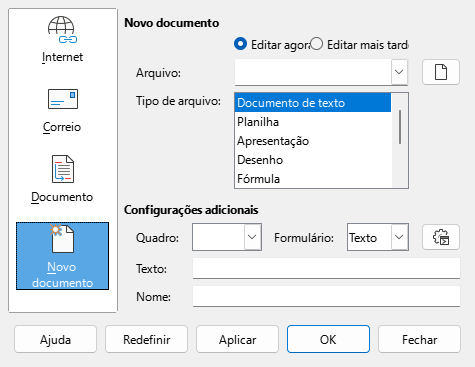Image resolution: width=475 pixels, height=367 pixels.
Task: Select Documento de texto file type
Action: pyautogui.click(x=313, y=103)
